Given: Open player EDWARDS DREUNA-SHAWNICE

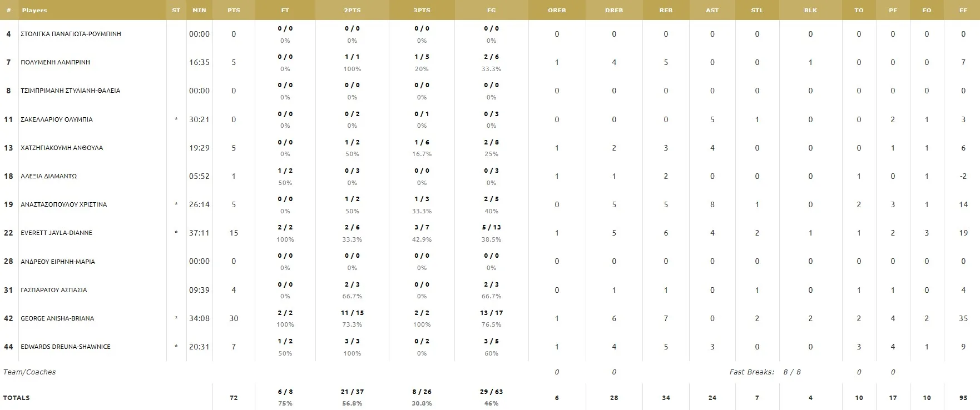Looking at the screenshot, I should point(66,347).
